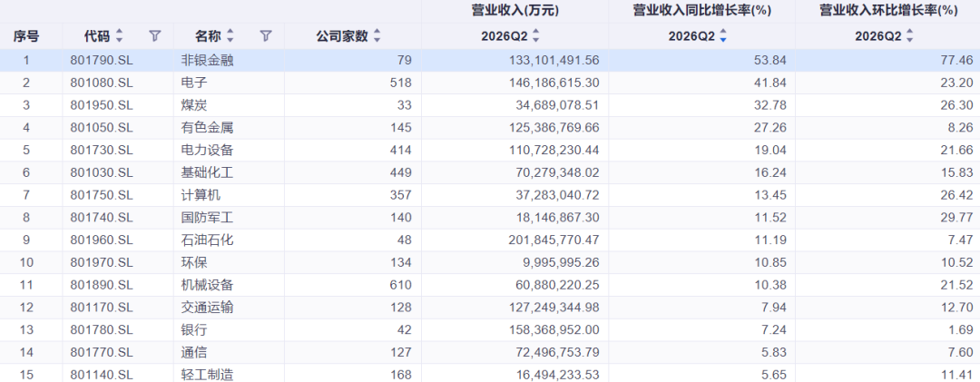Select the 机械设备 industry name
The width and height of the screenshot is (980, 382).
pos(208,285)
